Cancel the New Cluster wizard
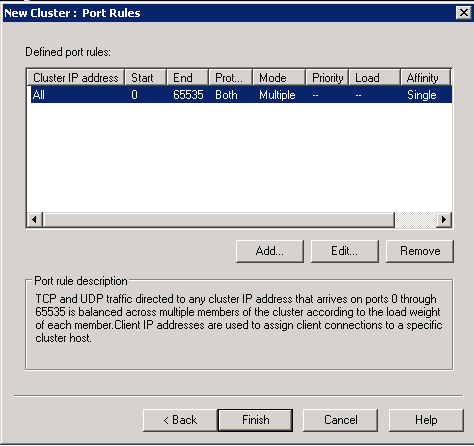 [x=340, y=420]
